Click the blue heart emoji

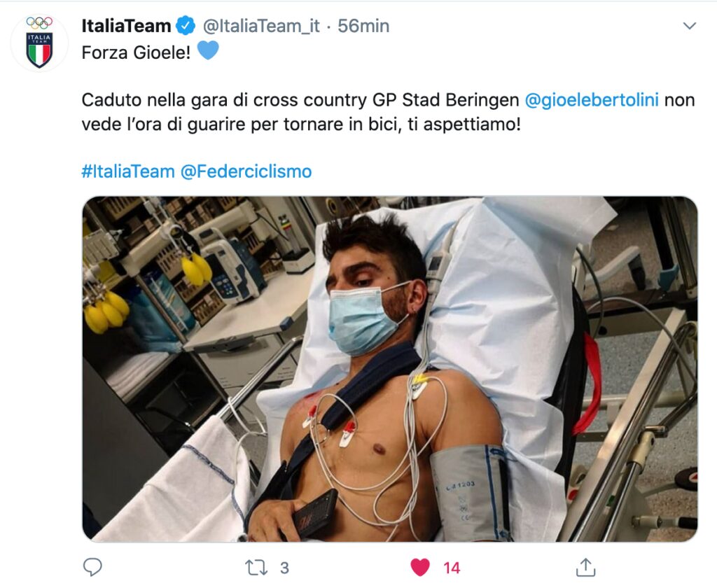(208, 50)
